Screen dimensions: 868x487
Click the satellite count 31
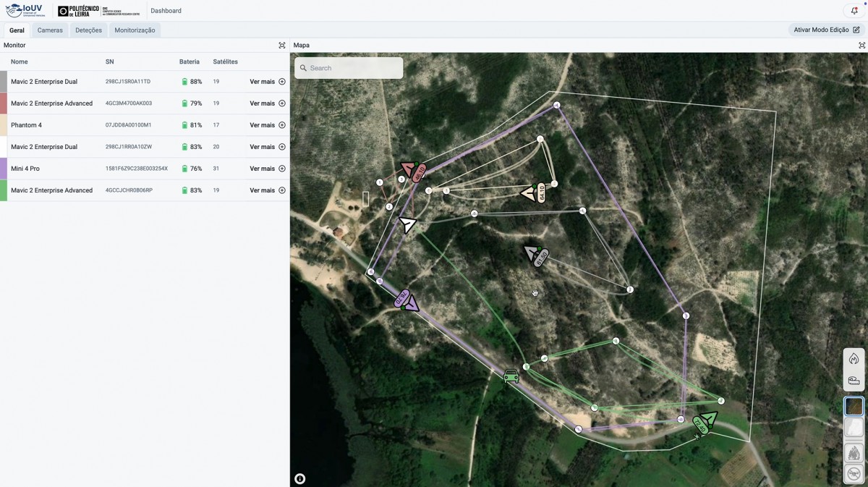tap(216, 169)
